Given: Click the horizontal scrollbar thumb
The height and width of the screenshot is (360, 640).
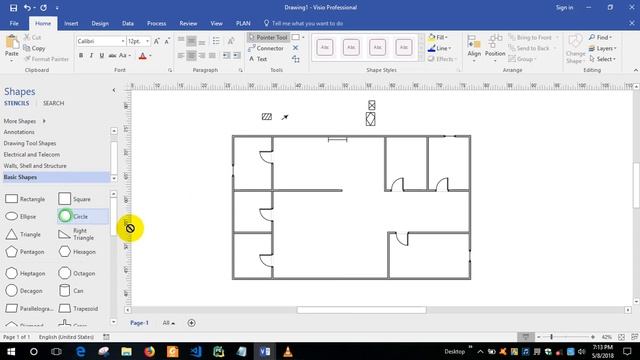Looking at the screenshot, I should coord(362,310).
